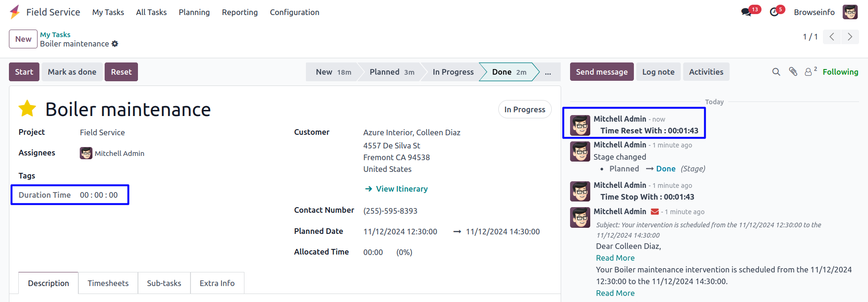Viewport: 868px width, 302px height.
Task: Open the Reporting menu
Action: click(240, 12)
